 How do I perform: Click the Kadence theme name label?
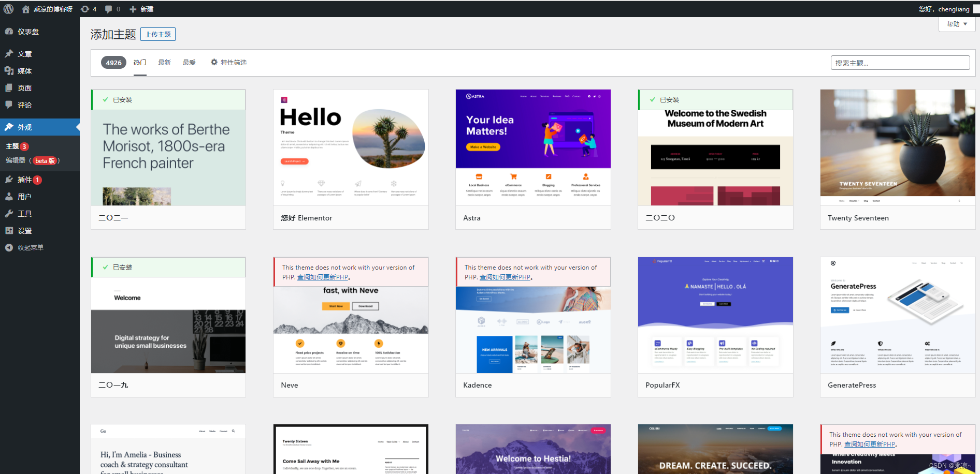[x=478, y=385]
